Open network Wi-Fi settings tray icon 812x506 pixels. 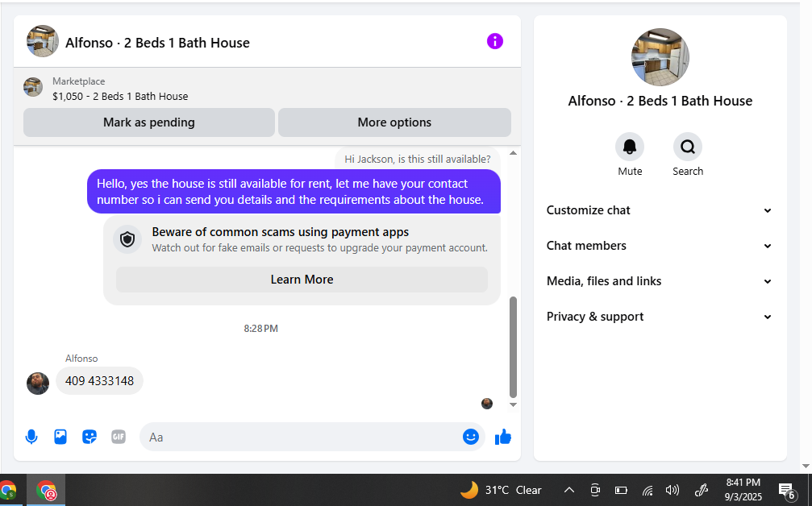point(648,490)
